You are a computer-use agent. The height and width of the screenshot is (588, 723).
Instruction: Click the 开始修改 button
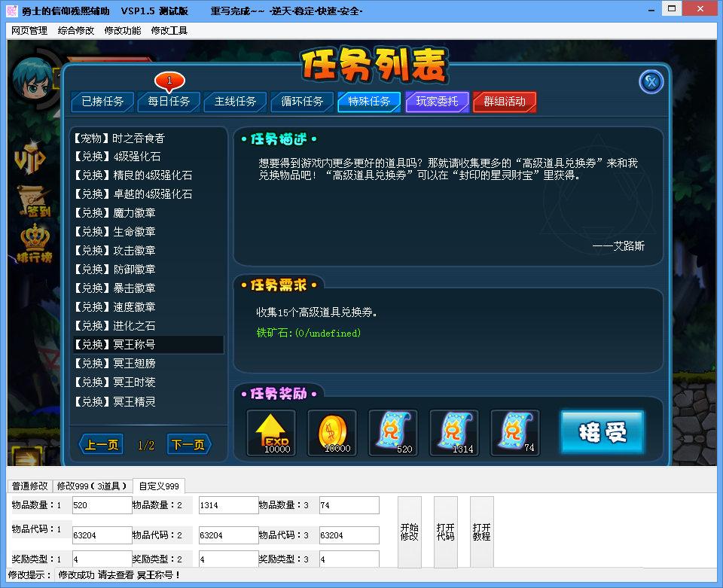(x=409, y=532)
